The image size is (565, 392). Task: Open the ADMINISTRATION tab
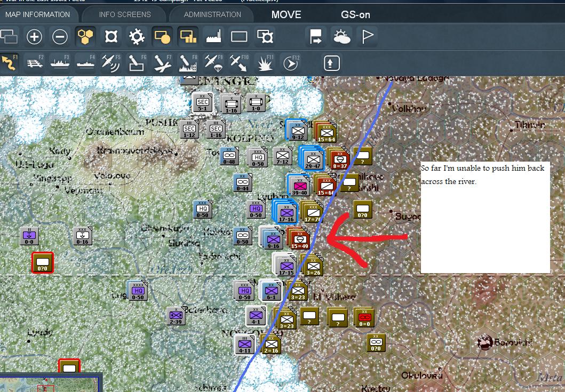point(212,14)
